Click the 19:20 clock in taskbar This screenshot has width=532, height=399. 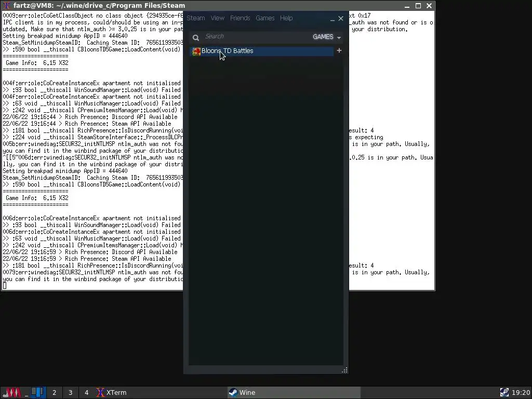tap(521, 393)
